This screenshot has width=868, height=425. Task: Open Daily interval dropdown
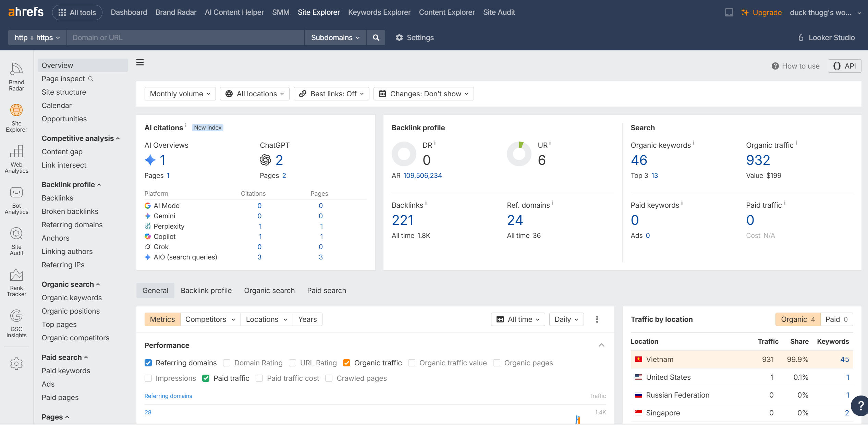[566, 319]
